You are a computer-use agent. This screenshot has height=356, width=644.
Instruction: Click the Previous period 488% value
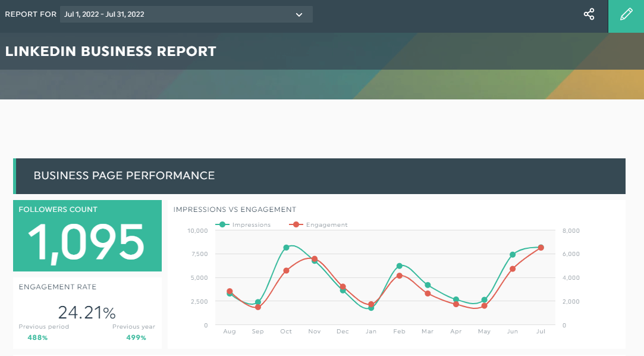[38, 338]
